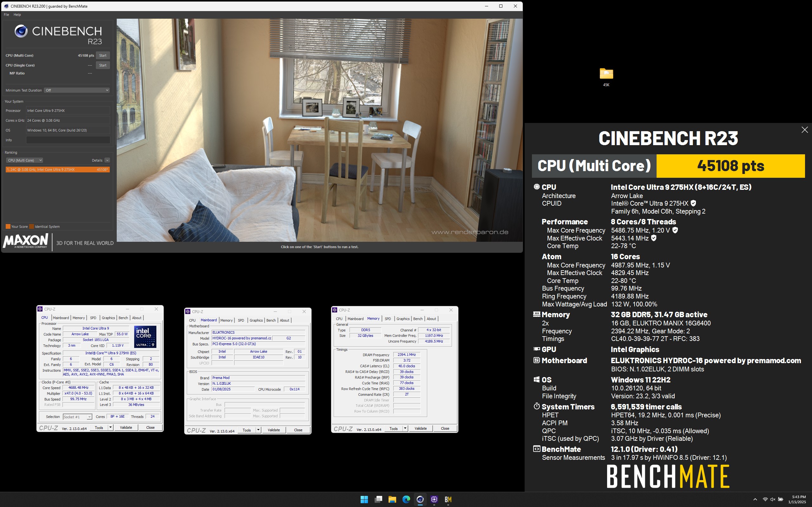Toggle the ranking Details arrow button
Image resolution: width=812 pixels, height=507 pixels.
(107, 160)
